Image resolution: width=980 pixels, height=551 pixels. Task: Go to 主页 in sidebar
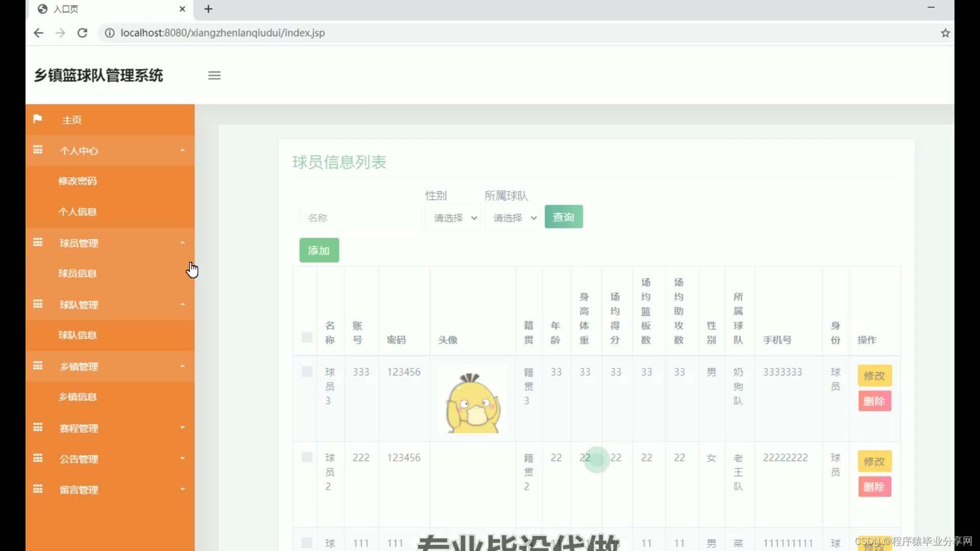click(71, 120)
